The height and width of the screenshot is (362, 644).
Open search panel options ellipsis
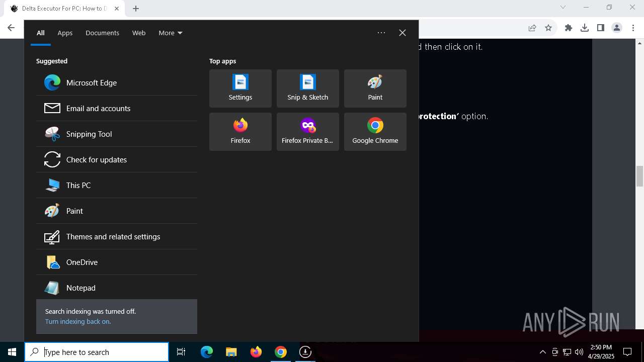(x=381, y=33)
